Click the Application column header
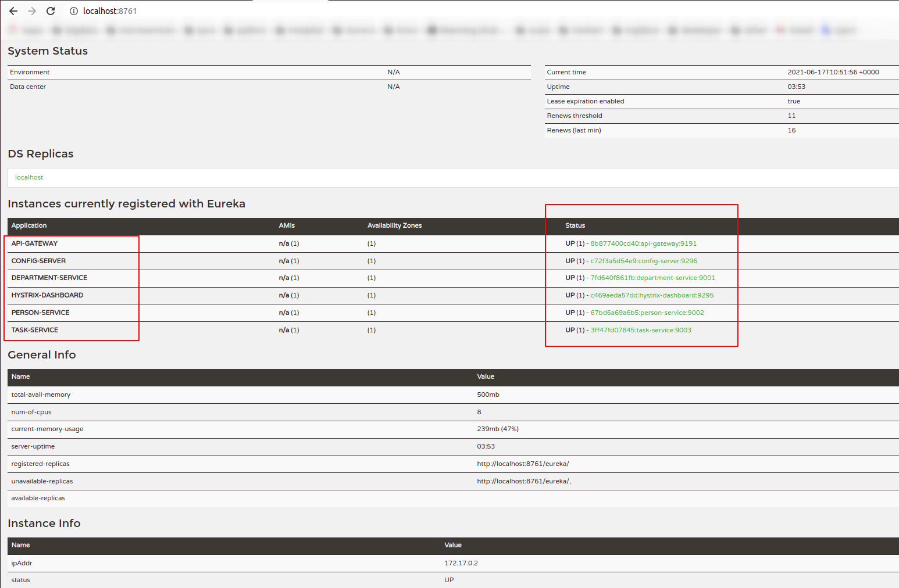 point(29,225)
